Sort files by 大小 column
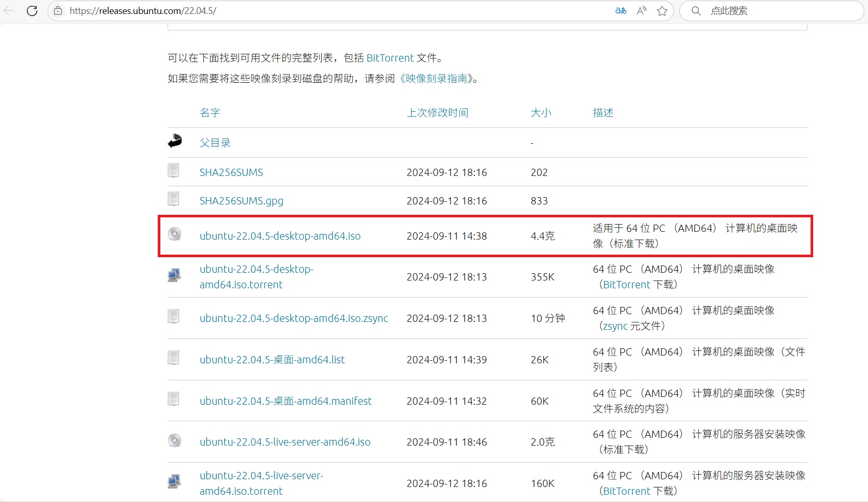Image resolution: width=868 pixels, height=502 pixels. [541, 113]
